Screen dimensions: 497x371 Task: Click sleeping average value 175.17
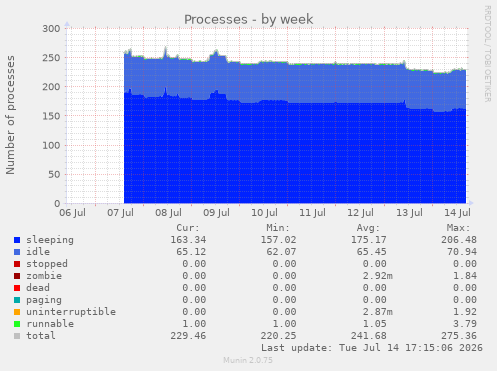tap(369, 240)
